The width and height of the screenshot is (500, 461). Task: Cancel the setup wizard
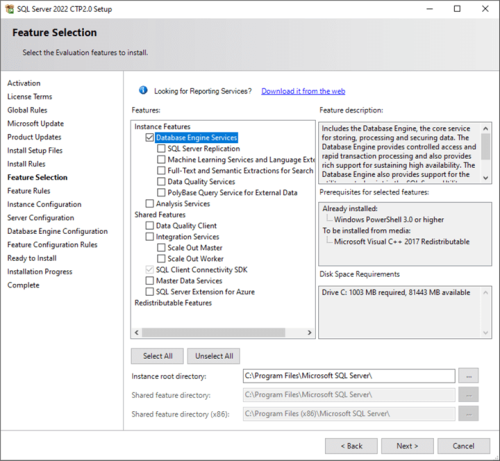[464, 446]
